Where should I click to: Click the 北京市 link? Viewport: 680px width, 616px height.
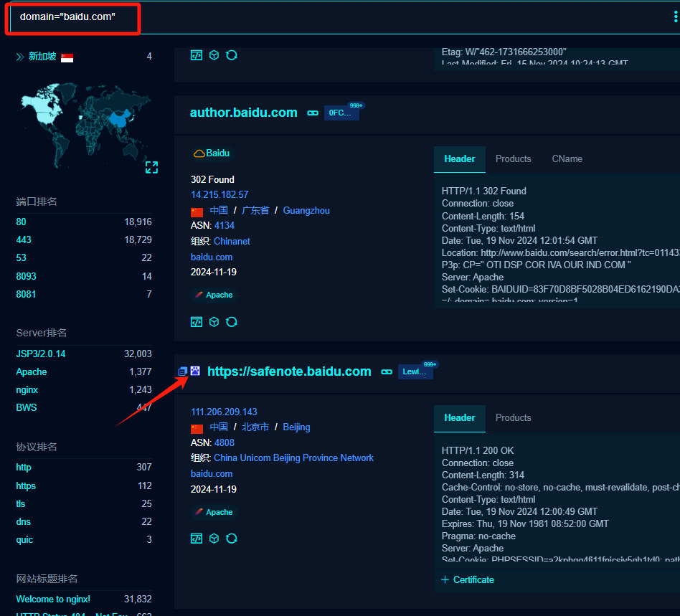[x=255, y=427]
